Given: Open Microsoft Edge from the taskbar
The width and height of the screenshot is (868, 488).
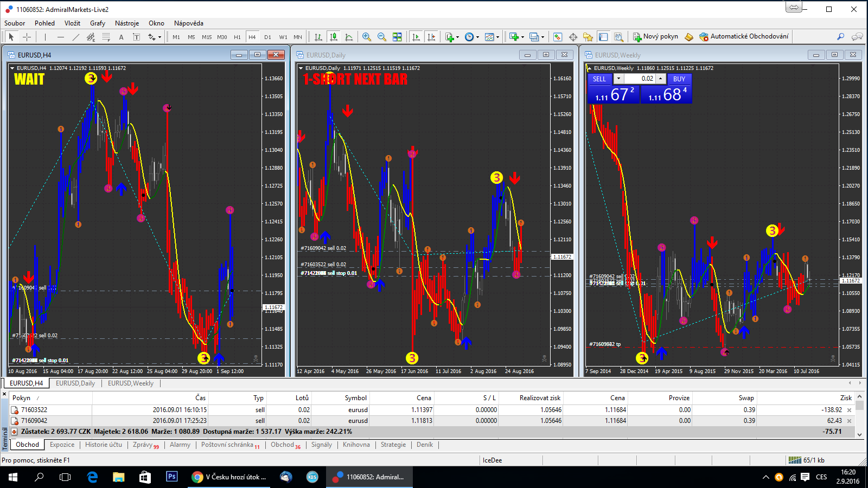Looking at the screenshot, I should coord(92,477).
